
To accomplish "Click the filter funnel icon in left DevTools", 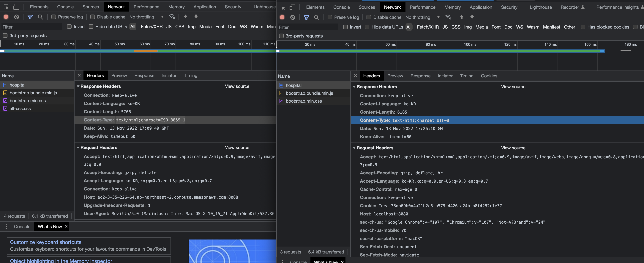I will pos(30,17).
